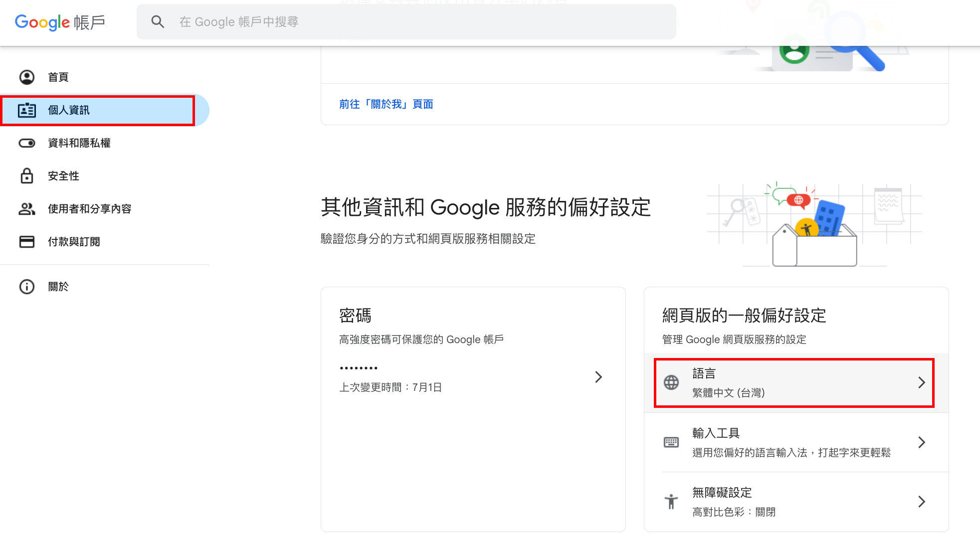
Task: Click the 網頁版的一般偏好設定 heading
Action: [744, 315]
